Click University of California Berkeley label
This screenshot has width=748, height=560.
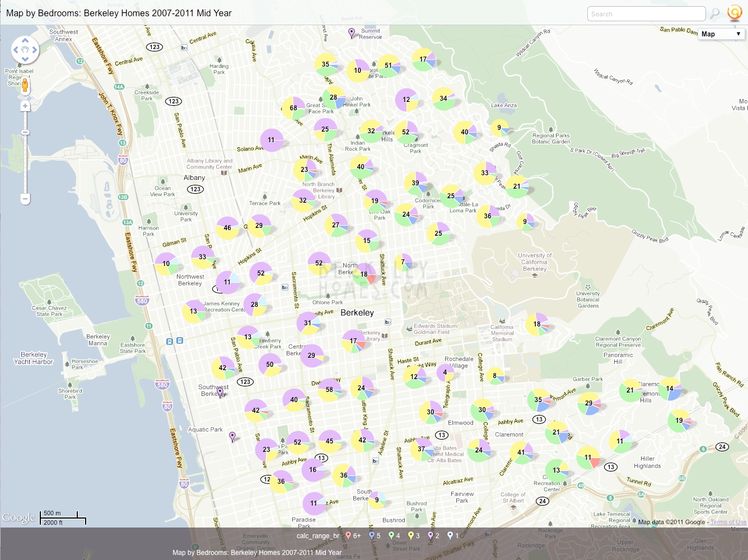point(535,262)
